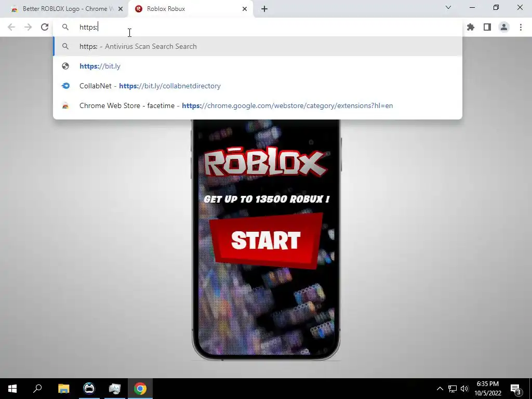Toggle the browser side panel
Viewport: 532px width, 399px height.
point(487,27)
